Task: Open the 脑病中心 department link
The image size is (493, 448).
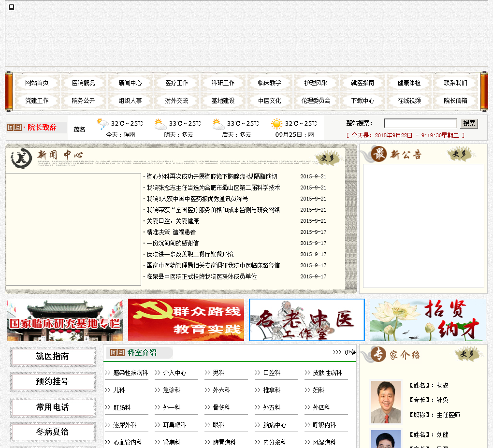Action: pos(275,425)
